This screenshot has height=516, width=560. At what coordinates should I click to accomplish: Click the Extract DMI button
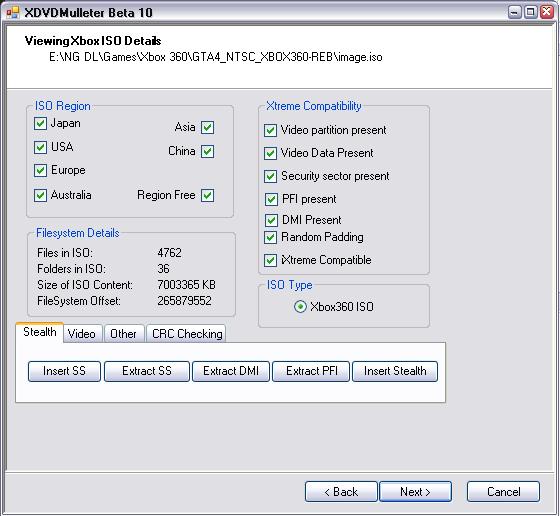tap(231, 371)
